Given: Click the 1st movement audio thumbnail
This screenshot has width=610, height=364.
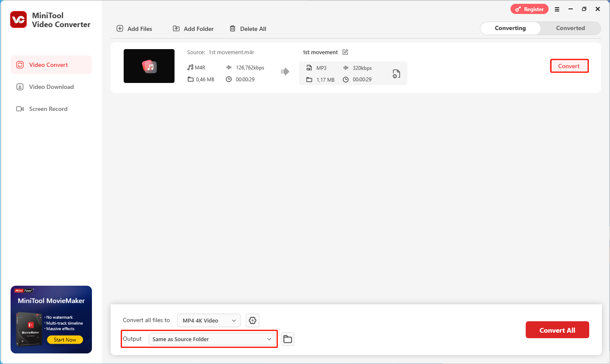Looking at the screenshot, I should pyautogui.click(x=149, y=66).
